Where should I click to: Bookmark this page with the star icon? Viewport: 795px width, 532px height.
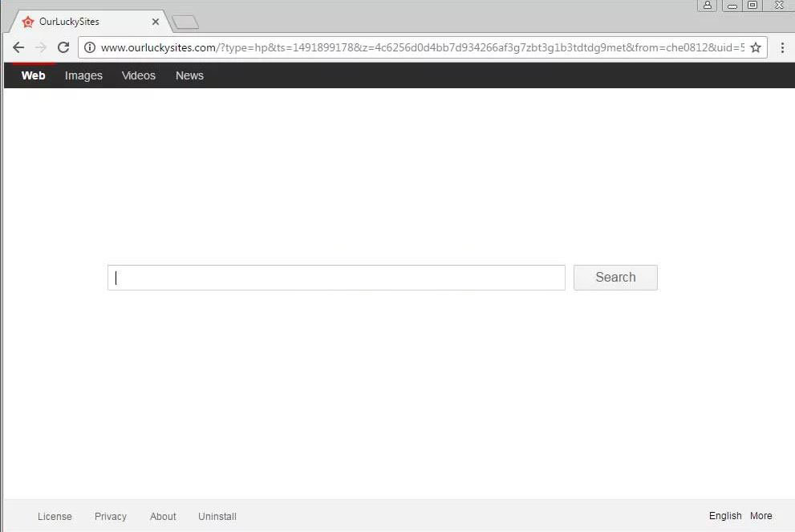point(756,47)
